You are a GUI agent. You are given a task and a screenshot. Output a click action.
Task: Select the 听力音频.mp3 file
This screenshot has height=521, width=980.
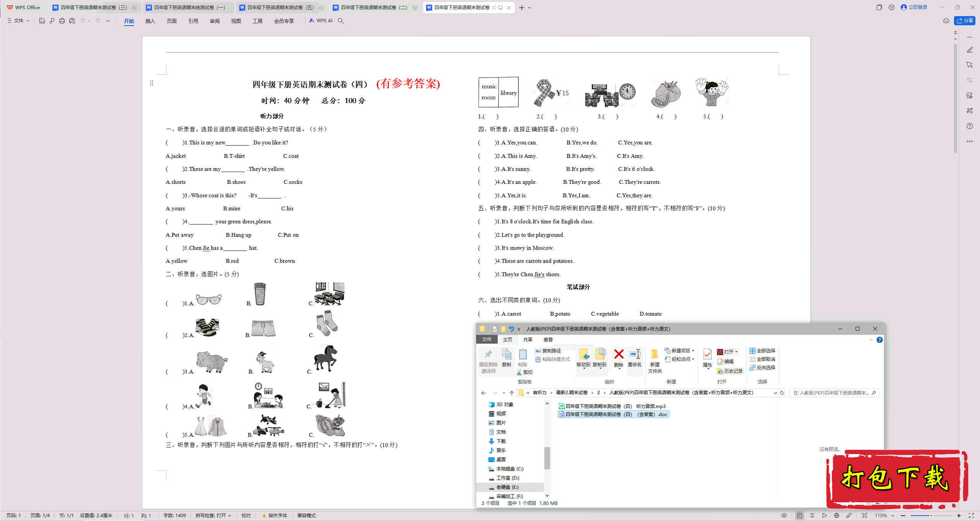[x=612, y=406]
